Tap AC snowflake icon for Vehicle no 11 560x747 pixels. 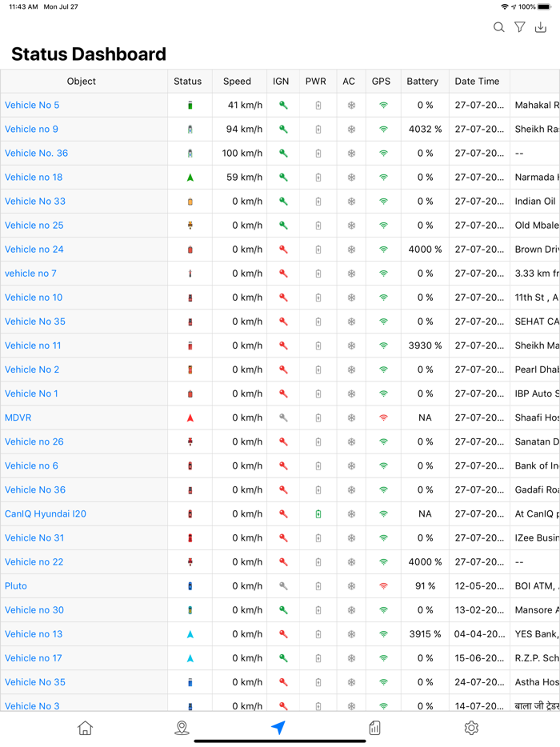351,346
